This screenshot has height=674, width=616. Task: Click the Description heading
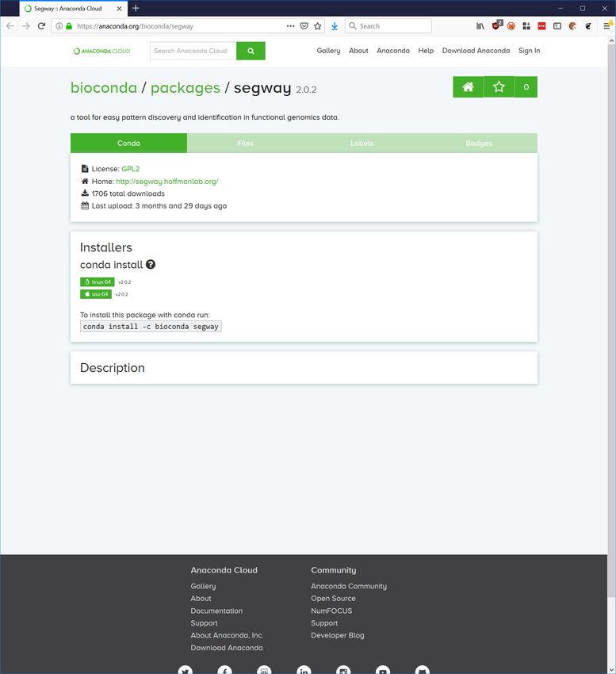click(113, 367)
